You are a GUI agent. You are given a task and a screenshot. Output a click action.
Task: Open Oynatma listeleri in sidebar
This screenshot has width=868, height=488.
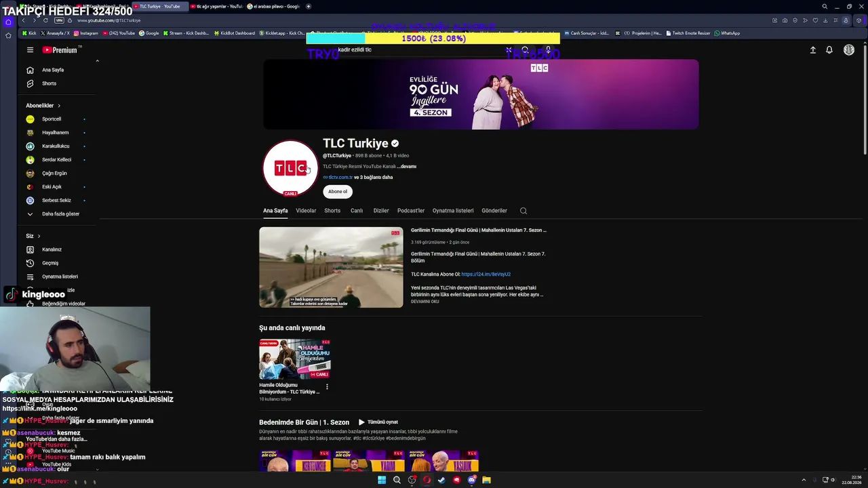click(x=60, y=277)
